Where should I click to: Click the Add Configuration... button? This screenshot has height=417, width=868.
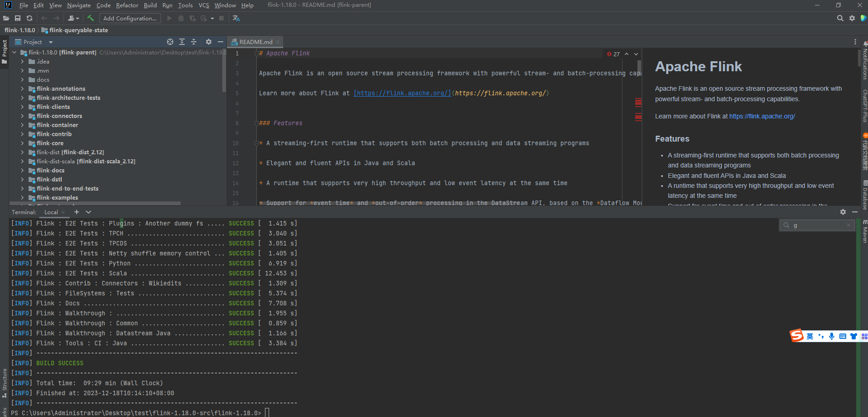130,18
